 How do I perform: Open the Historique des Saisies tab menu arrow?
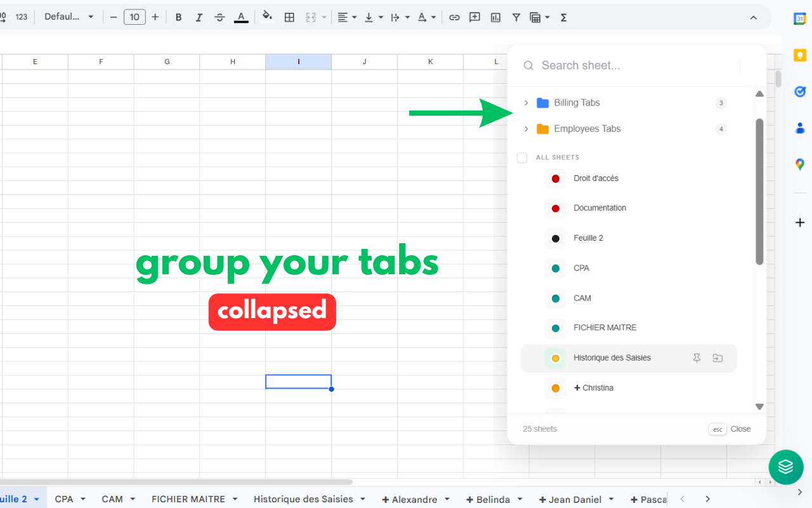362,499
